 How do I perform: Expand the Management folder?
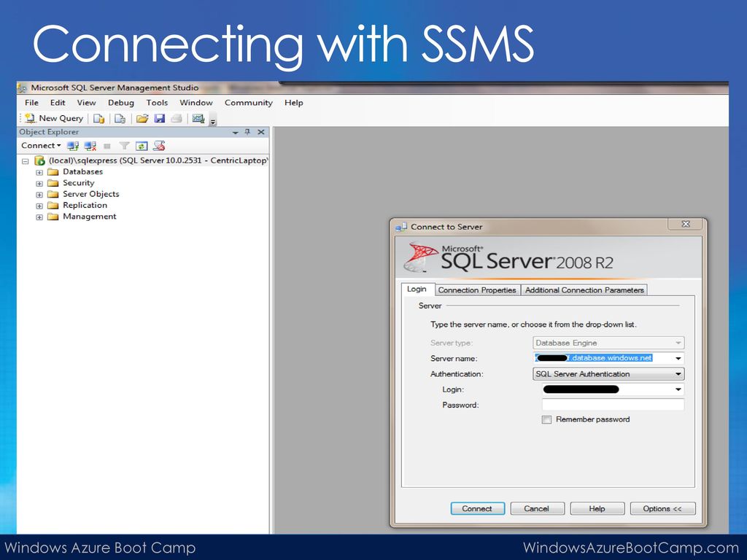pyautogui.click(x=39, y=217)
